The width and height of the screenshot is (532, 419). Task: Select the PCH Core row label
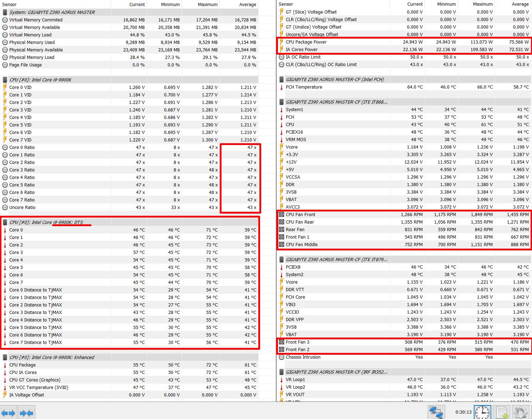[295, 297]
